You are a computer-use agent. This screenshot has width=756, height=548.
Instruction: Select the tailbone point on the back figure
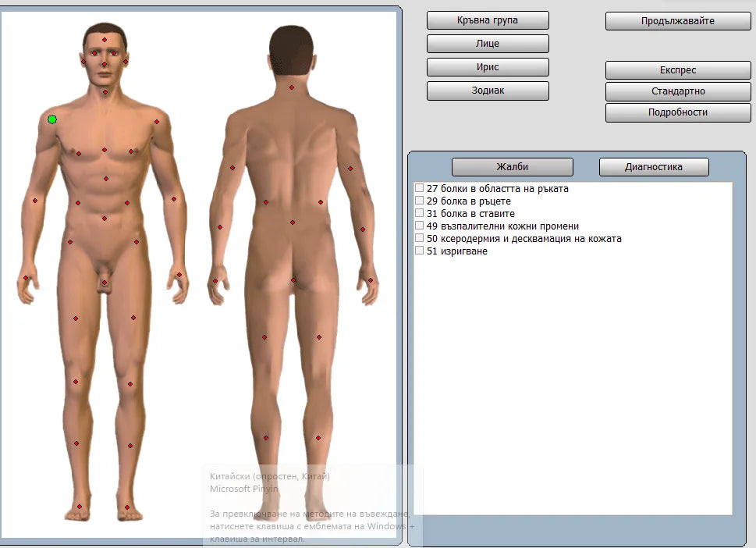(x=293, y=280)
